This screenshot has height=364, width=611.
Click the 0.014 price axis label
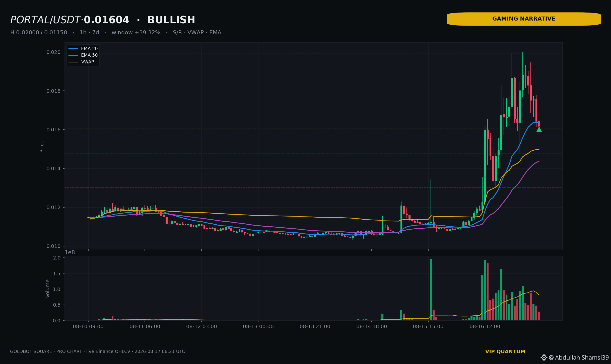click(x=53, y=168)
